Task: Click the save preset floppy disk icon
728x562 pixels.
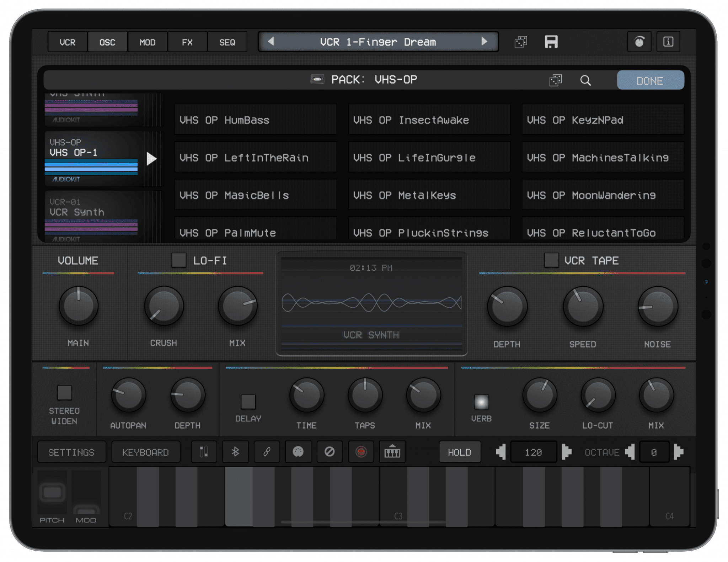Action: [x=551, y=42]
